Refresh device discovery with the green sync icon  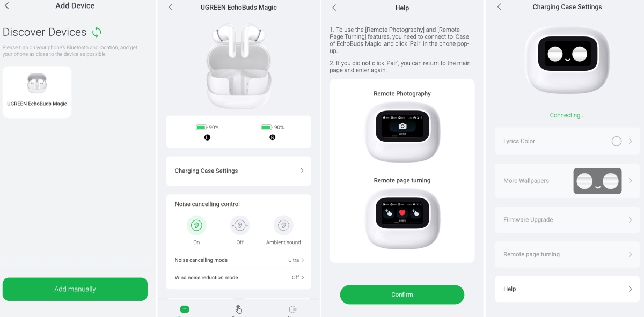coord(97,32)
